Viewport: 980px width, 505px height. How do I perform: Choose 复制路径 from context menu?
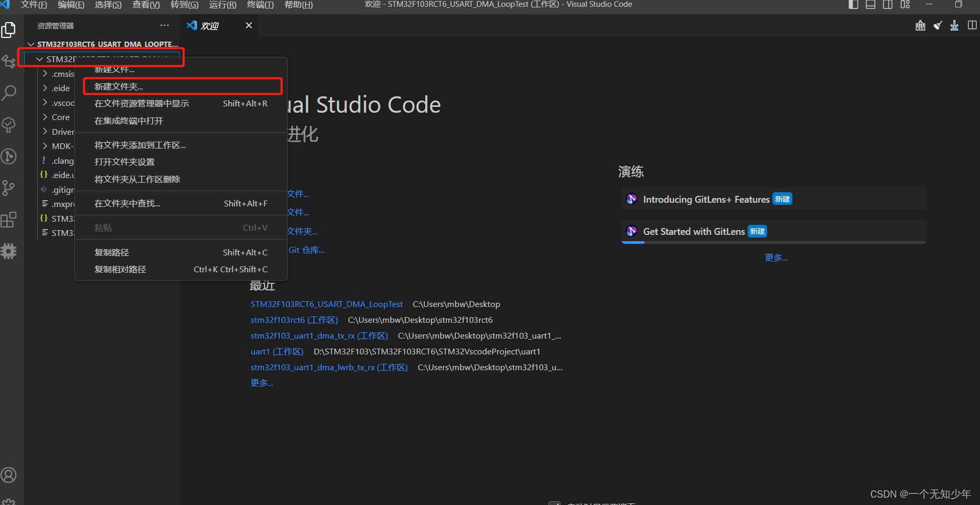[x=181, y=252]
